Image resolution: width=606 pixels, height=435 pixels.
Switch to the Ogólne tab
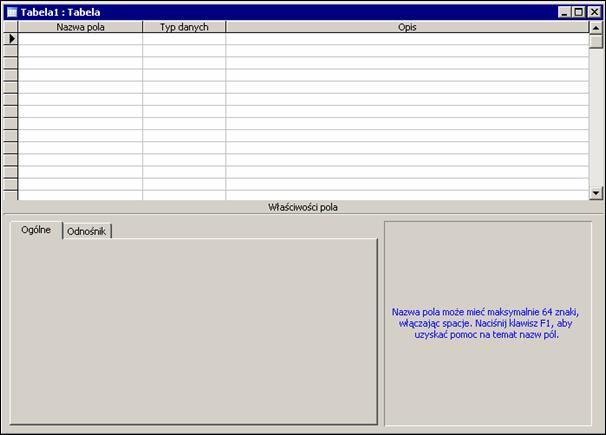[x=36, y=230]
